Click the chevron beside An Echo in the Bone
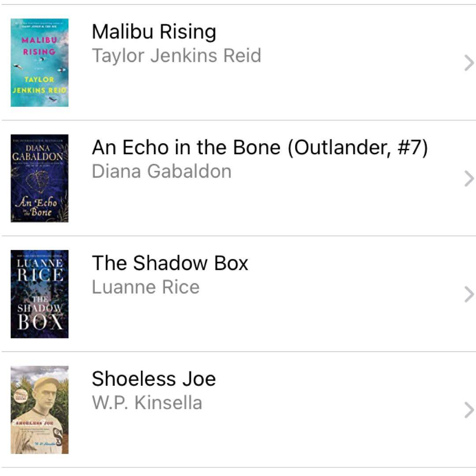This screenshot has height=476, width=476. tap(469, 179)
